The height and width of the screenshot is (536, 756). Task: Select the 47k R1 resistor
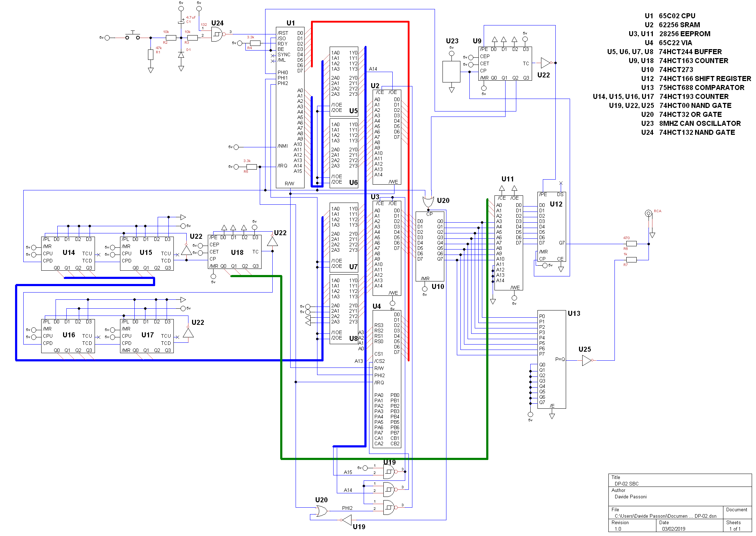coord(150,54)
